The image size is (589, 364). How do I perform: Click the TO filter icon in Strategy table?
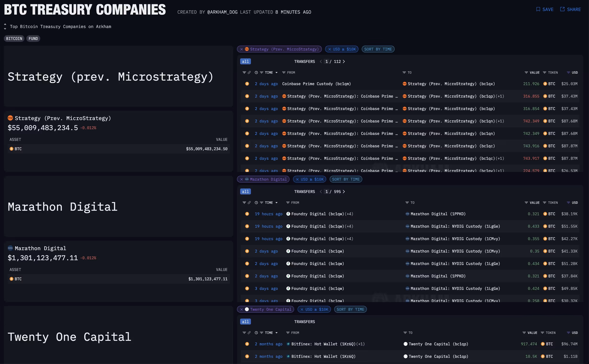click(x=404, y=72)
